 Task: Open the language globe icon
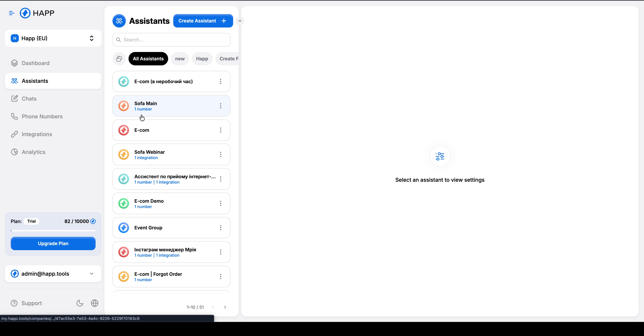(94, 303)
